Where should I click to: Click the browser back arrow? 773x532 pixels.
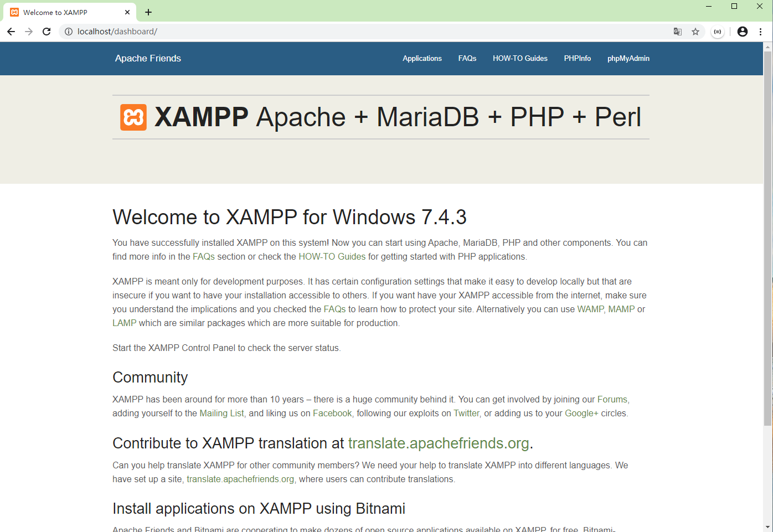tap(11, 32)
